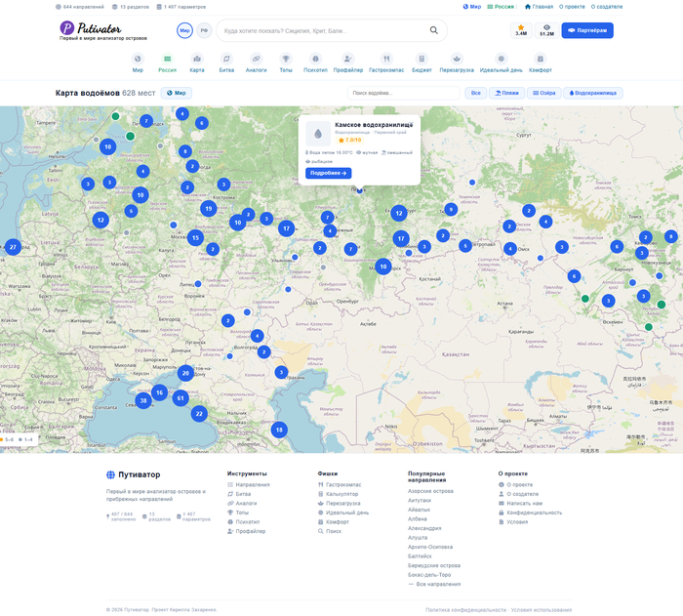Open Условия использования bottom link
Image resolution: width=683 pixels, height=616 pixels.
542,610
